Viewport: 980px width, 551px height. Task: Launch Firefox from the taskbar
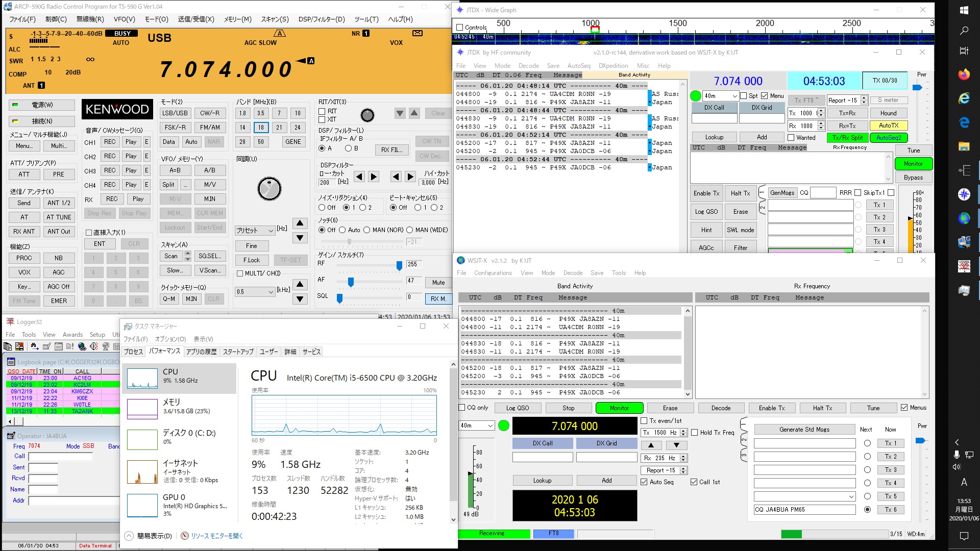[964, 74]
